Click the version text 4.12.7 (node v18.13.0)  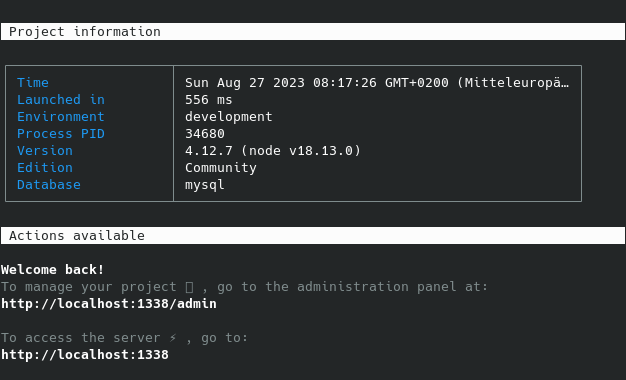point(273,151)
